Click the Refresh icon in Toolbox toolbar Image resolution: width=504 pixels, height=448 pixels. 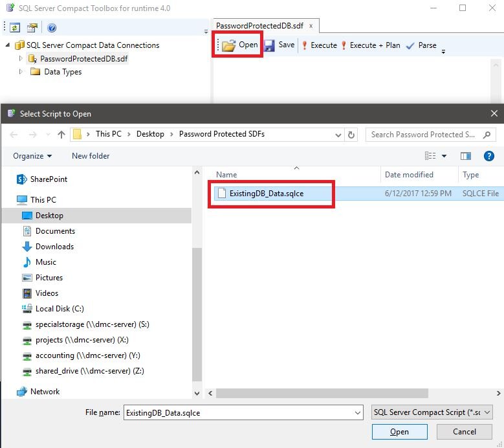[x=15, y=28]
